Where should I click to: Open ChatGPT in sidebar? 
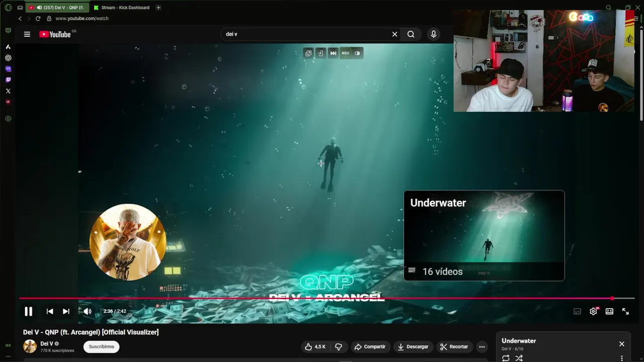point(8,58)
